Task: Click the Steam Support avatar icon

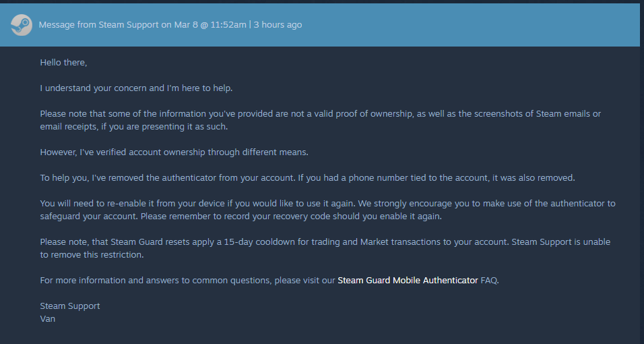Action: pos(22,25)
